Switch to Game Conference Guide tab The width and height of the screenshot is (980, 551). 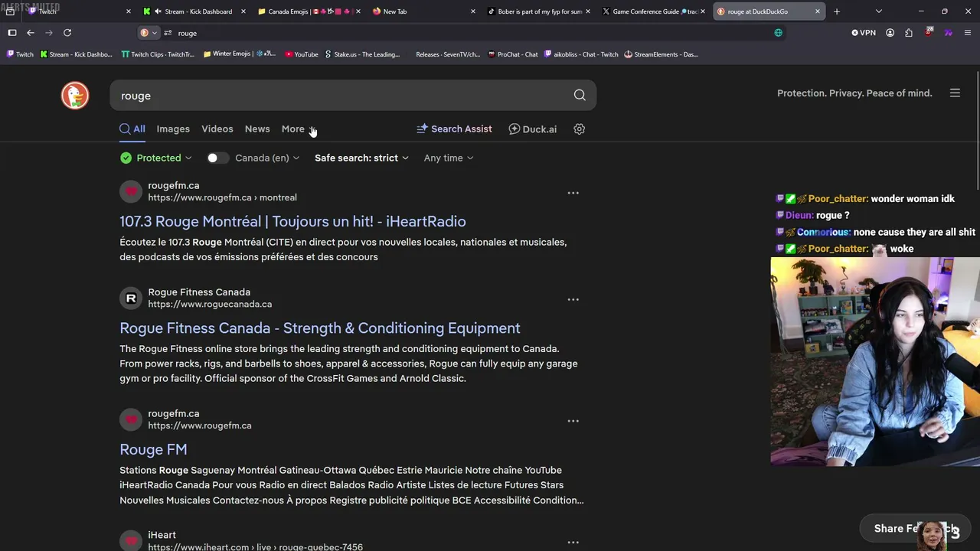coord(653,11)
